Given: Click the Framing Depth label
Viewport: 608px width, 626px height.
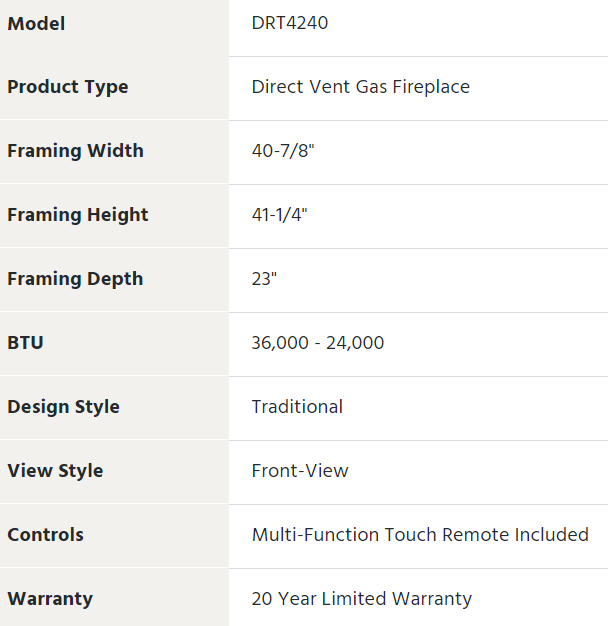Looking at the screenshot, I should click(x=75, y=279).
